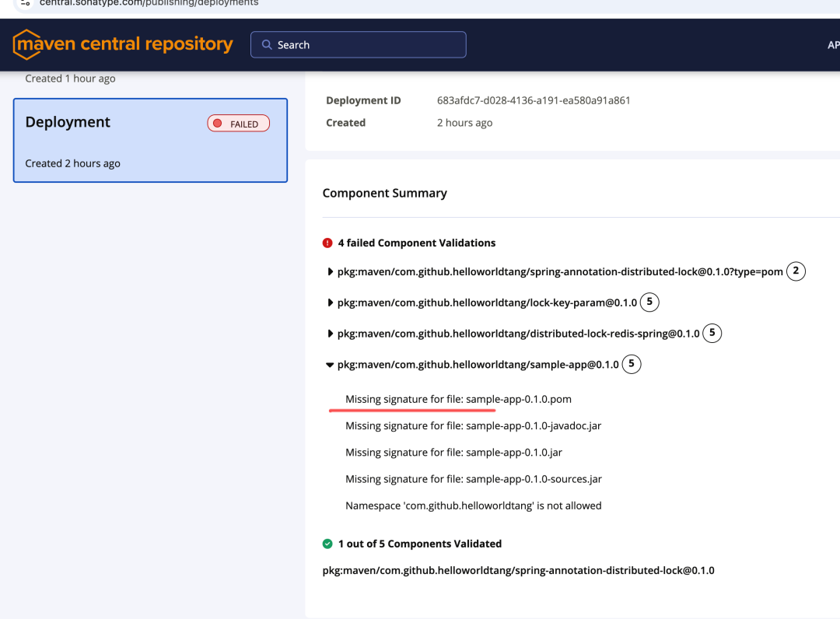Image resolution: width=840 pixels, height=619 pixels.
Task: Click the Created '2 hours ago' detail value
Action: [464, 123]
